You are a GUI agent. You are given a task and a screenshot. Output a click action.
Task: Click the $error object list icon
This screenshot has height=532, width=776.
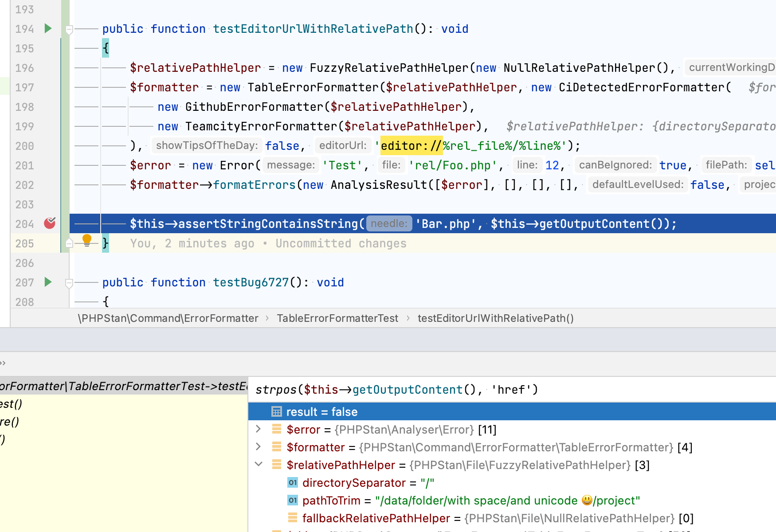tap(277, 429)
